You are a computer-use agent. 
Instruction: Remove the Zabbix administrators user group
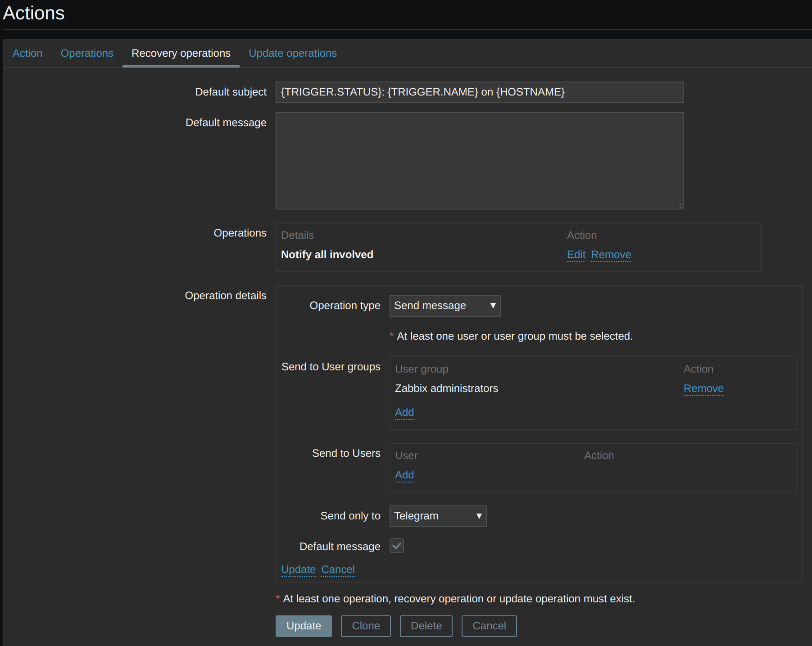pyautogui.click(x=703, y=388)
